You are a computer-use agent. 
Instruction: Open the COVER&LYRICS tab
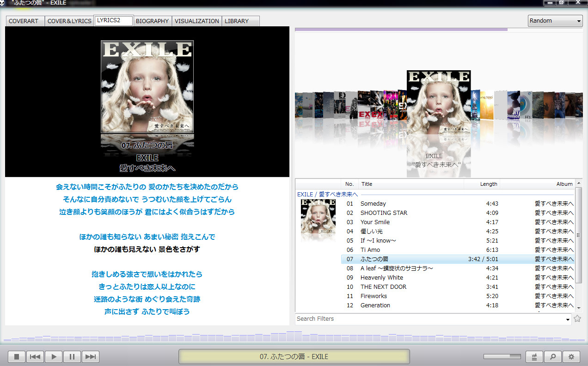tap(69, 21)
